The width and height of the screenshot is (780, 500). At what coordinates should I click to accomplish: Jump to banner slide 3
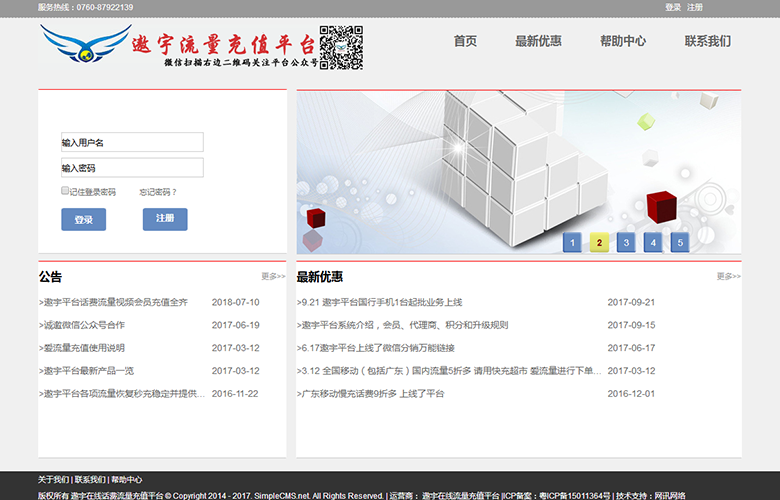pos(626,242)
